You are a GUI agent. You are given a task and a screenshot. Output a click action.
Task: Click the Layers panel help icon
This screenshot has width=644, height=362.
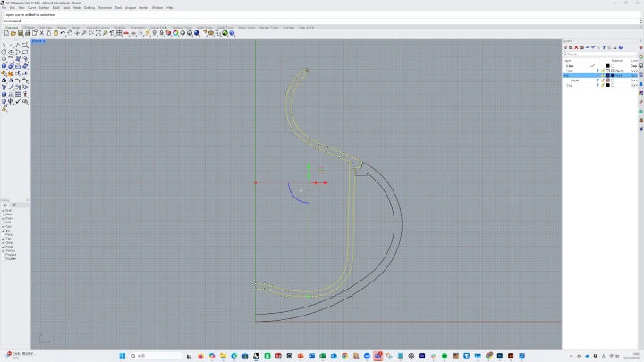point(621,47)
